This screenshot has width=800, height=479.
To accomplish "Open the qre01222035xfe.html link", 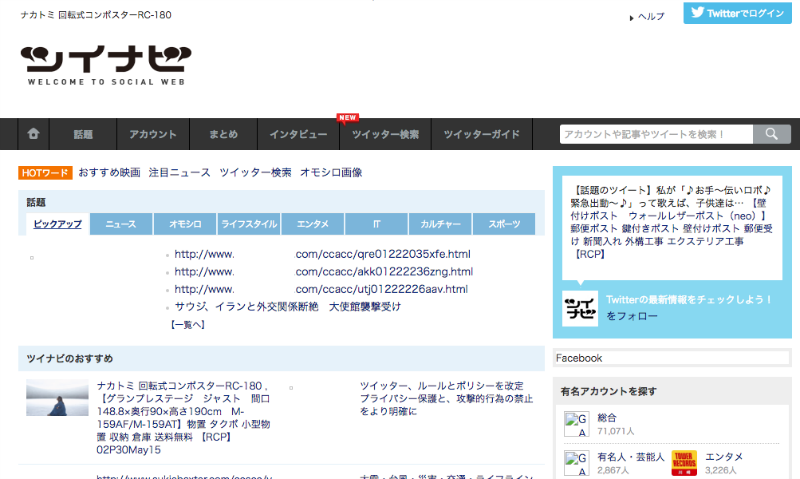I will point(322,254).
